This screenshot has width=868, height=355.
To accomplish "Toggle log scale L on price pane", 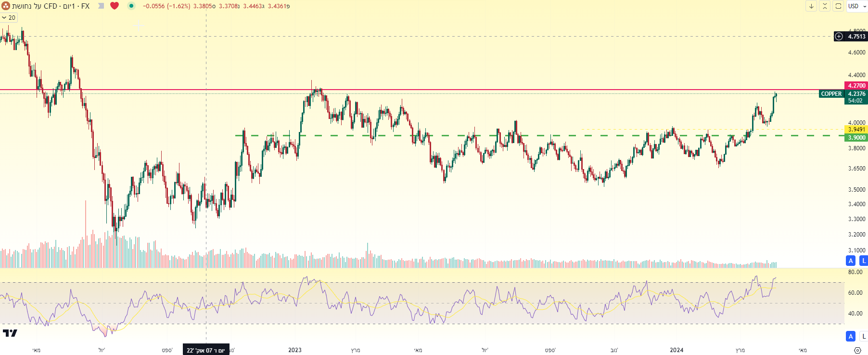I will 864,261.
